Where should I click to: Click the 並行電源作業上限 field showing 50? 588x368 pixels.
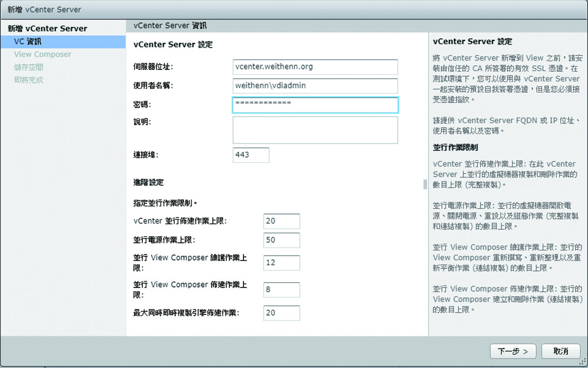[282, 240]
